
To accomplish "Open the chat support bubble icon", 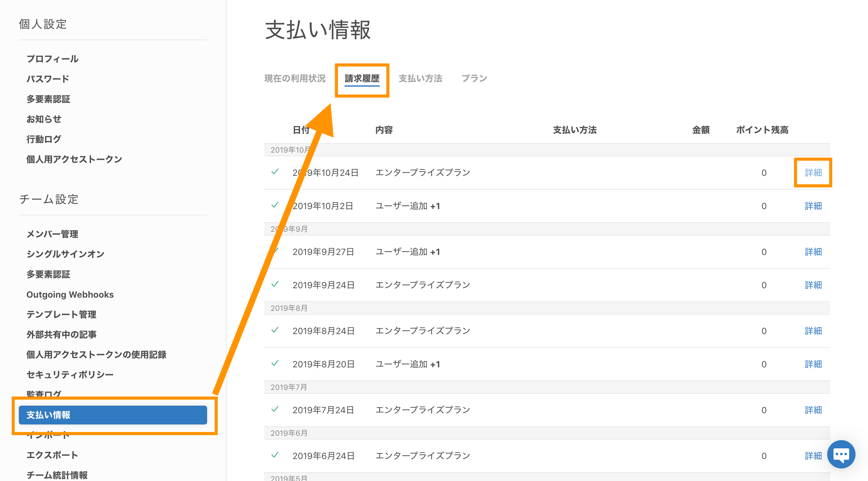I will 841,454.
